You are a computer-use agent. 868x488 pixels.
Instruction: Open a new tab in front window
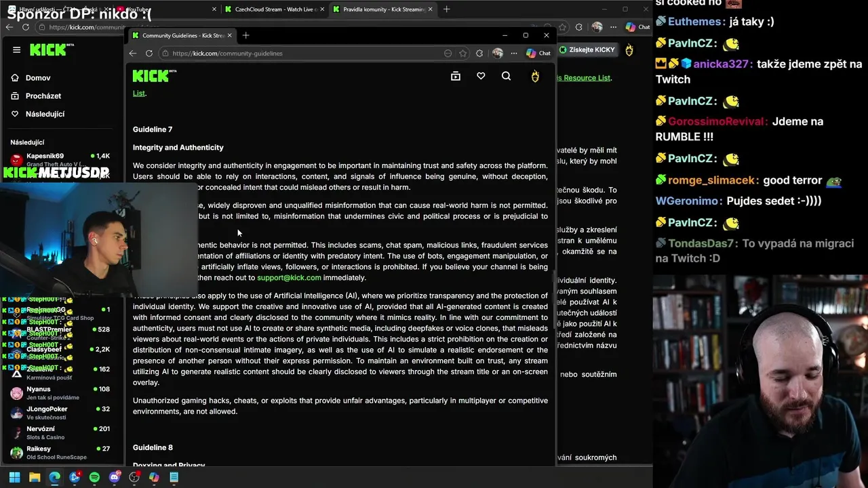[x=245, y=35]
